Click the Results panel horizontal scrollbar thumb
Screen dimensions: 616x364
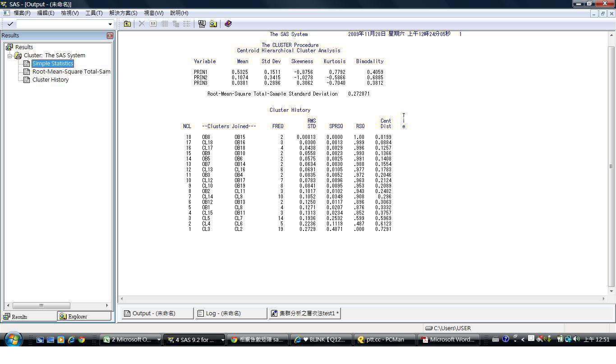tap(41, 305)
